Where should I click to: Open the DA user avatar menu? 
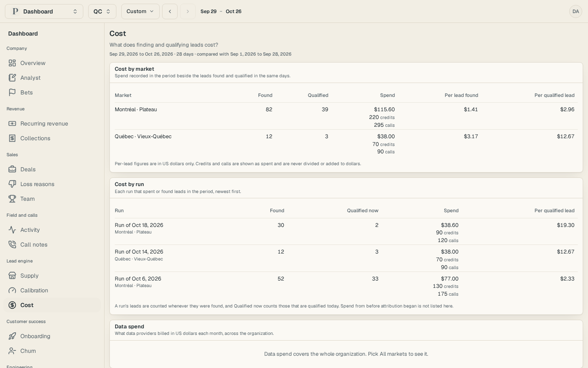tap(576, 11)
